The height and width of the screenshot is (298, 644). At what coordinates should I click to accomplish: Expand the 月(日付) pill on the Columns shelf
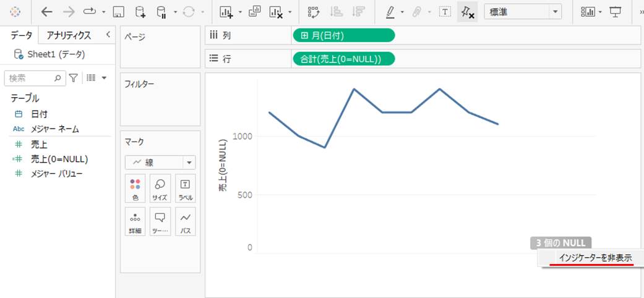tap(304, 36)
